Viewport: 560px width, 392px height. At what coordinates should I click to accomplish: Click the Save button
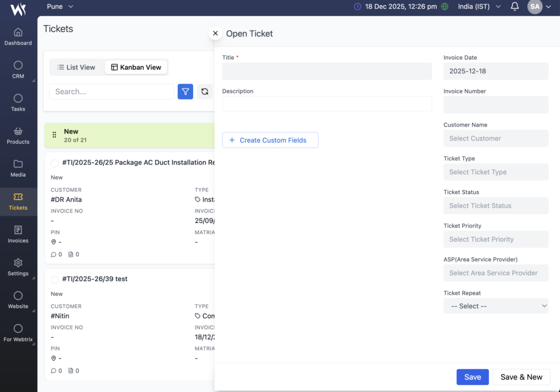[472, 377]
